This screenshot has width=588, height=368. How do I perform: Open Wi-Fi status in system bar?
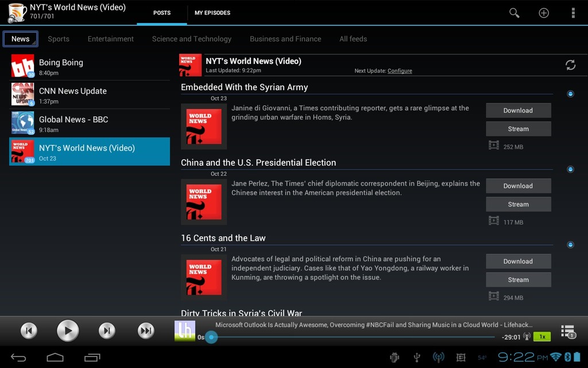click(556, 356)
